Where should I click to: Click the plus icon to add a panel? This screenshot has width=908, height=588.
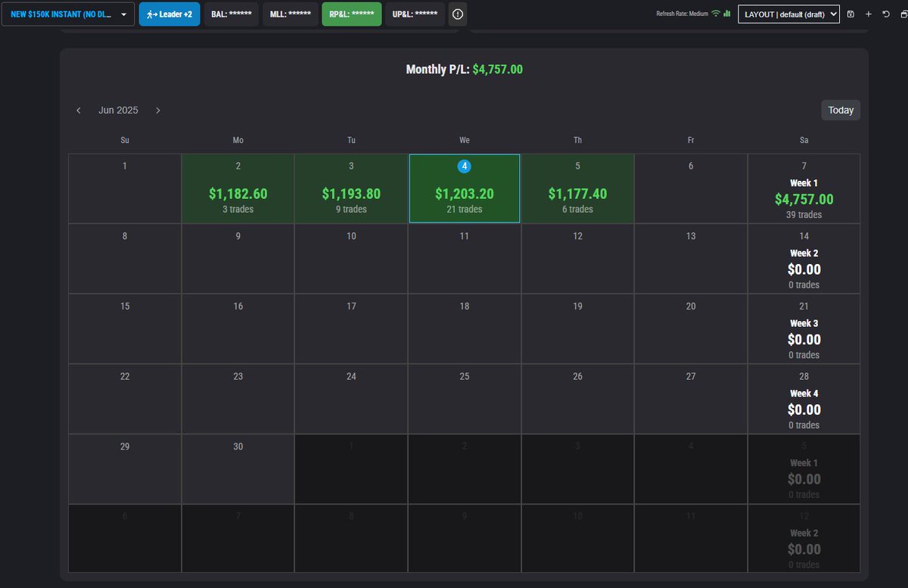click(869, 14)
